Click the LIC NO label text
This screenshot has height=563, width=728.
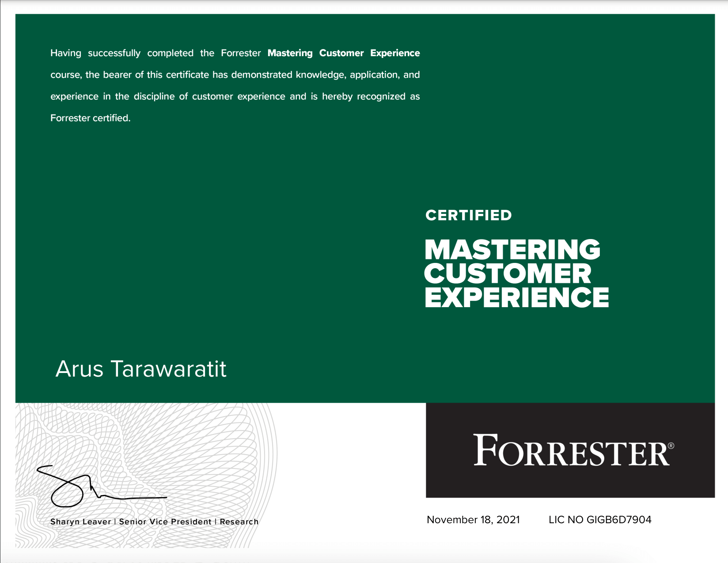[x=566, y=520]
